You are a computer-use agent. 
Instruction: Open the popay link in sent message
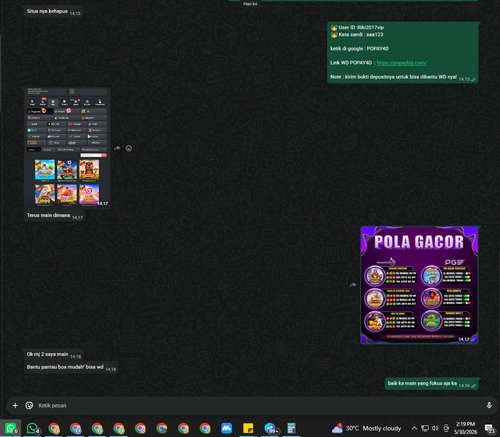[x=402, y=63]
